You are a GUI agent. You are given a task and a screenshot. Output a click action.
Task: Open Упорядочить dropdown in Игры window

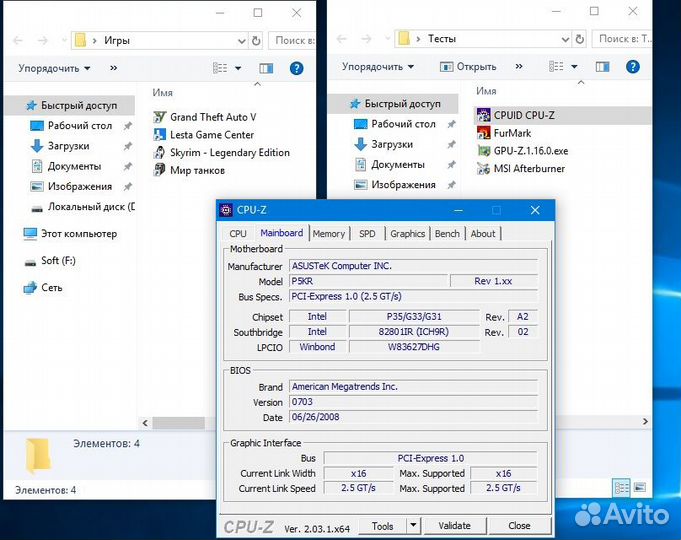[54, 68]
